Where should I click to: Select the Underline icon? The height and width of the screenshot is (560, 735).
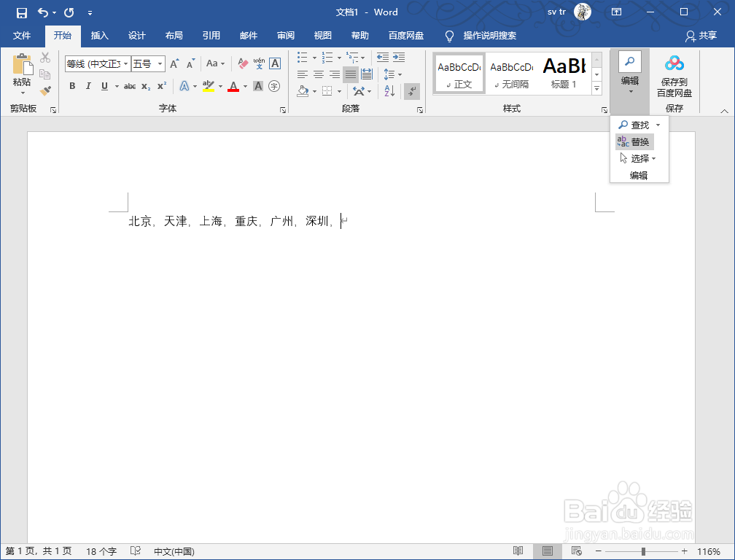point(105,86)
